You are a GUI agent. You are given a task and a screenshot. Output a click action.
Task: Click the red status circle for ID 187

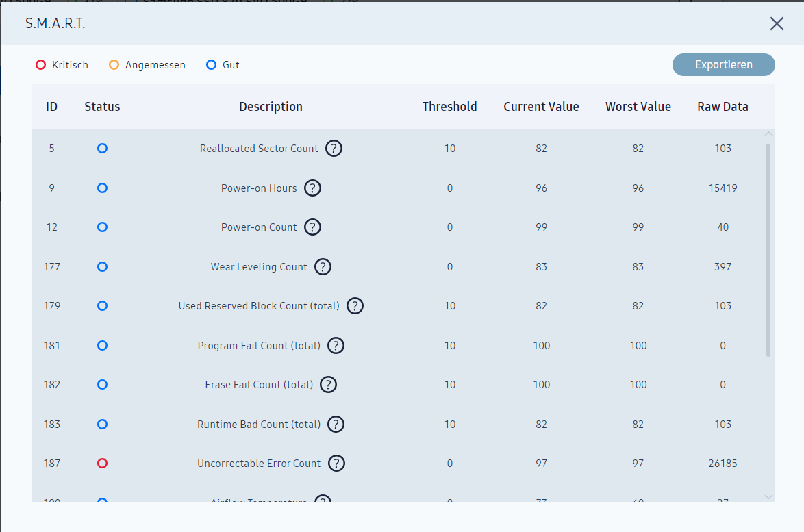[x=103, y=464]
